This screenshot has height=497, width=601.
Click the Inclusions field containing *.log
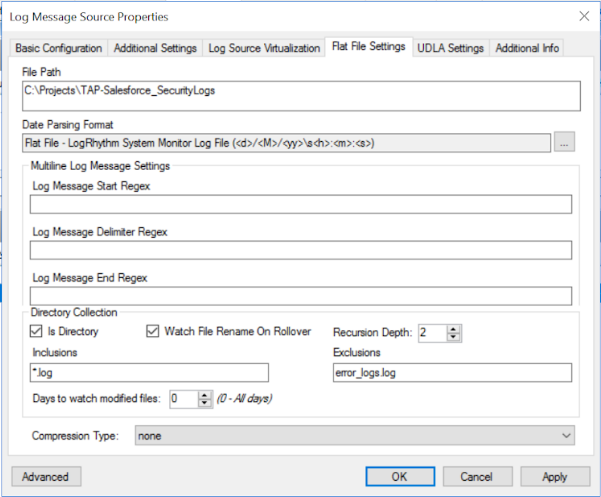click(x=150, y=373)
